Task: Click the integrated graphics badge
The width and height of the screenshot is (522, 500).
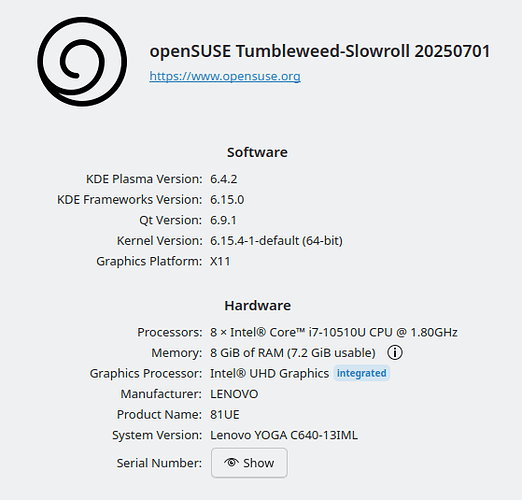Action: [362, 373]
